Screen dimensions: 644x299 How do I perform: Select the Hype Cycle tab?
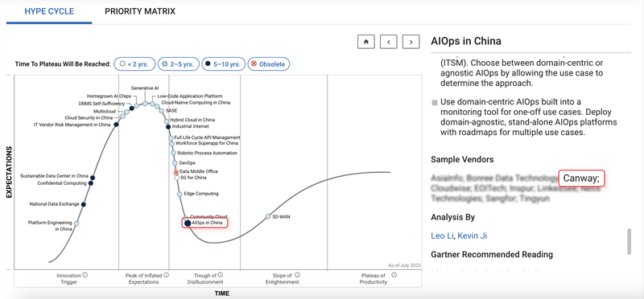tap(49, 11)
